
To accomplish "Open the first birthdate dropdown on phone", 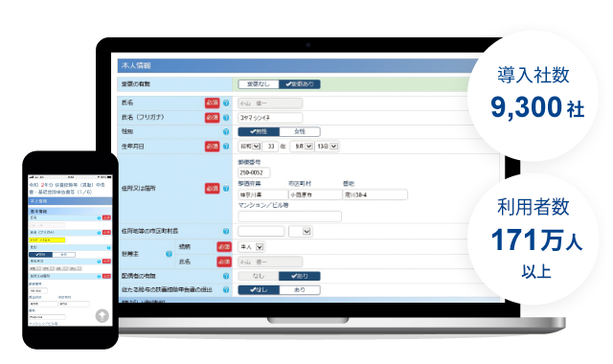I will click(34, 268).
